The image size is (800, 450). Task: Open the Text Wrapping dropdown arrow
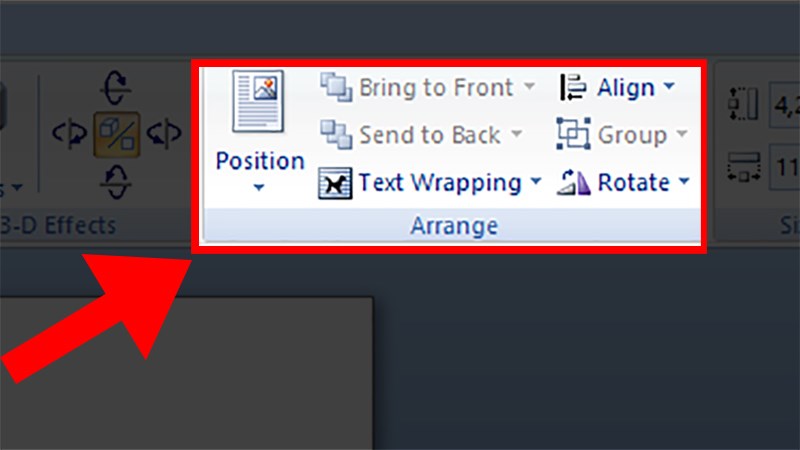tap(535, 181)
